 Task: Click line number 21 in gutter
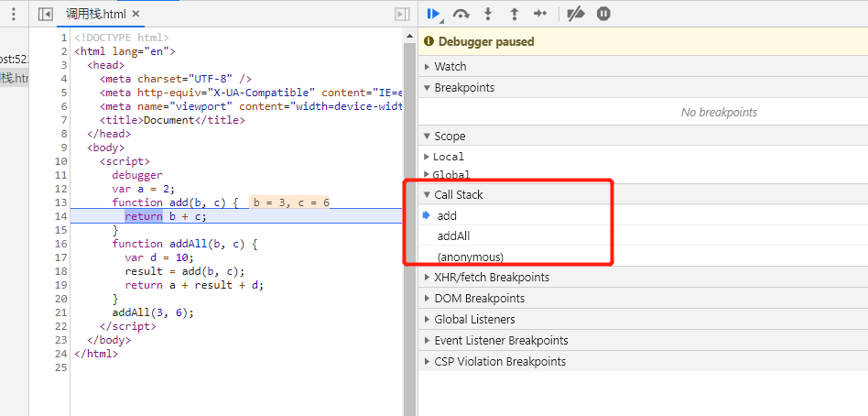point(61,312)
